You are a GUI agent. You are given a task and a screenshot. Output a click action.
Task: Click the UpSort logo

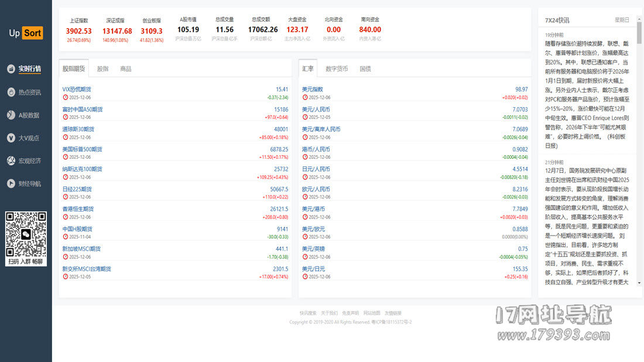pyautogui.click(x=25, y=33)
